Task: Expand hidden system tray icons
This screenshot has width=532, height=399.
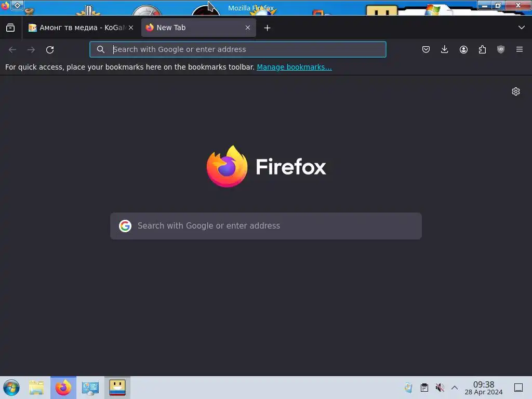Action: (455, 388)
